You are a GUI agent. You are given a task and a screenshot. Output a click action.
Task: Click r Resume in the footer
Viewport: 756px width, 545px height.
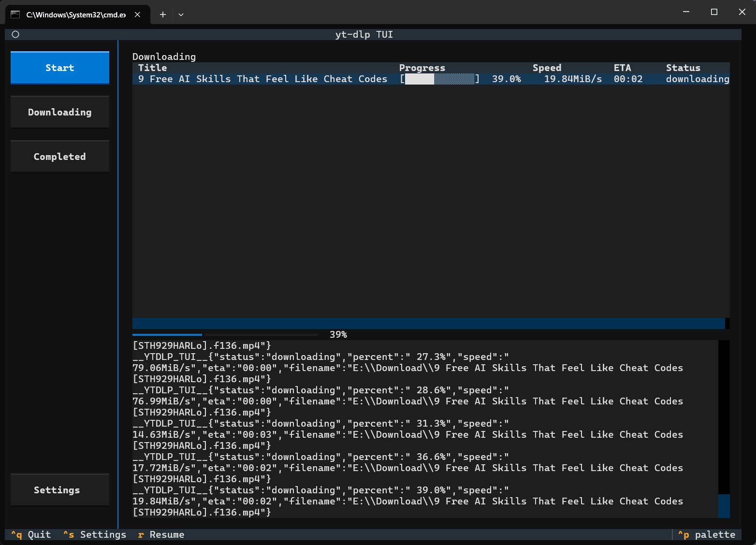tap(161, 534)
